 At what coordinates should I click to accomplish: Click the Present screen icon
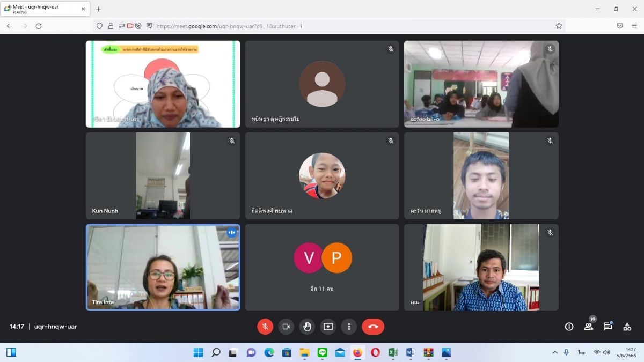(x=328, y=327)
